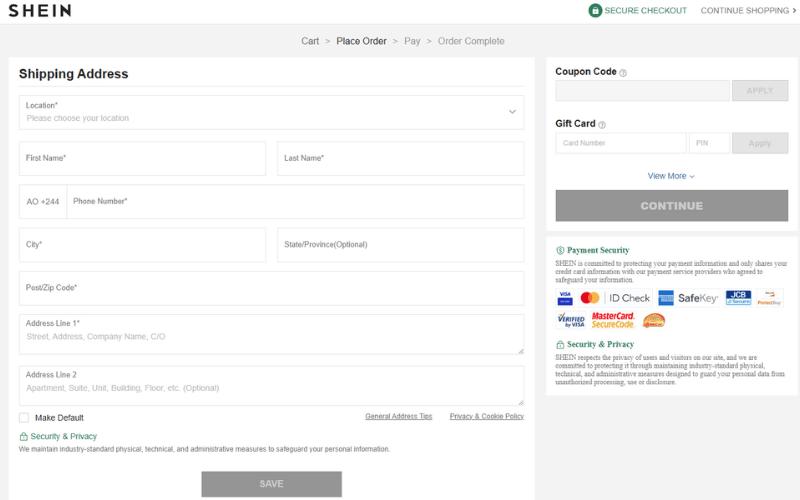Click the American Express SafeKey logo
This screenshot has height=500, width=800.
point(688,298)
